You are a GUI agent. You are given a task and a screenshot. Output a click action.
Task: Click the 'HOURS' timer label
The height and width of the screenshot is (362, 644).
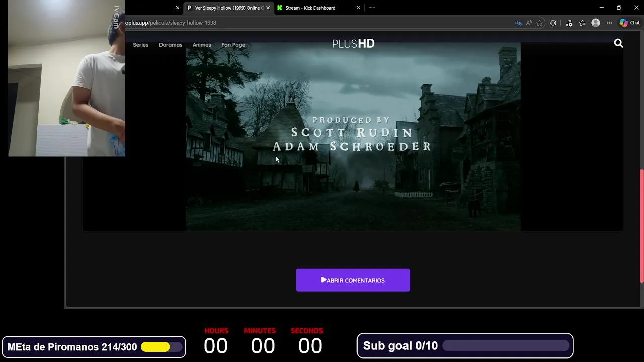coord(216,331)
